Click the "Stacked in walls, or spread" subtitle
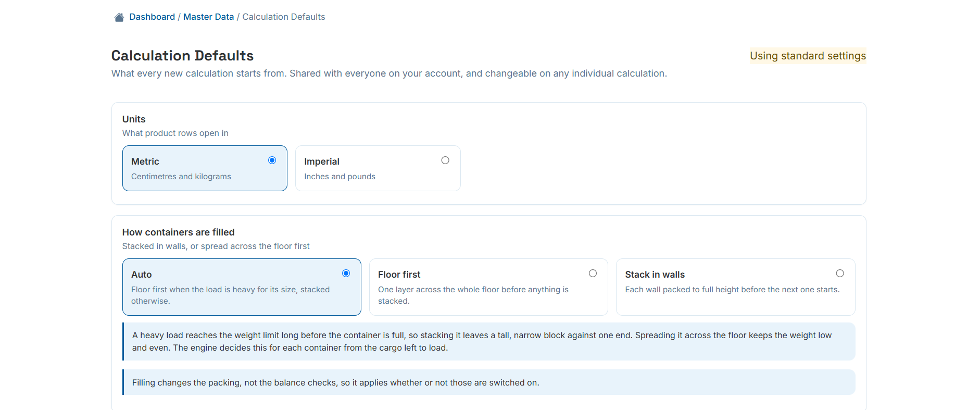 [x=216, y=246]
